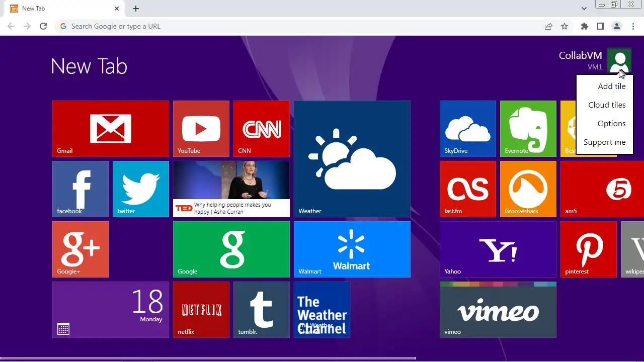Toggle the browser side panel
This screenshot has width=644, height=362.
pos(601,26)
